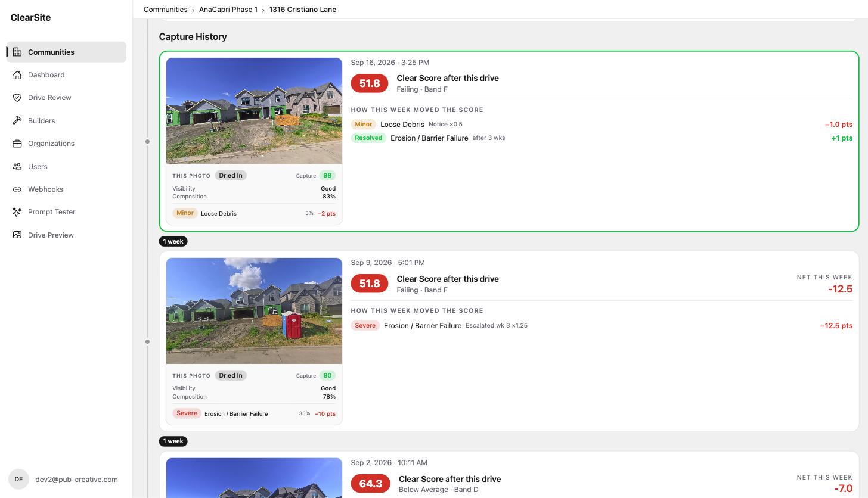Click the Drive Review shield icon
Viewport: 868px width, 498px height.
click(17, 98)
